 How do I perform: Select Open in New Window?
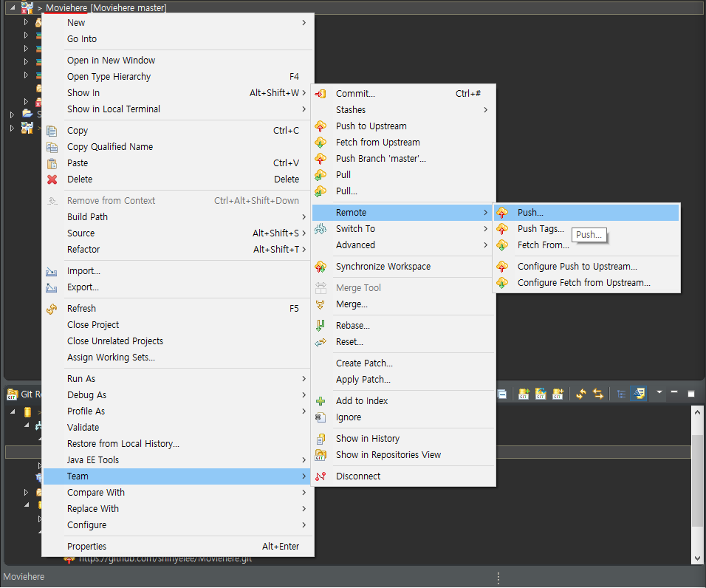click(177, 61)
